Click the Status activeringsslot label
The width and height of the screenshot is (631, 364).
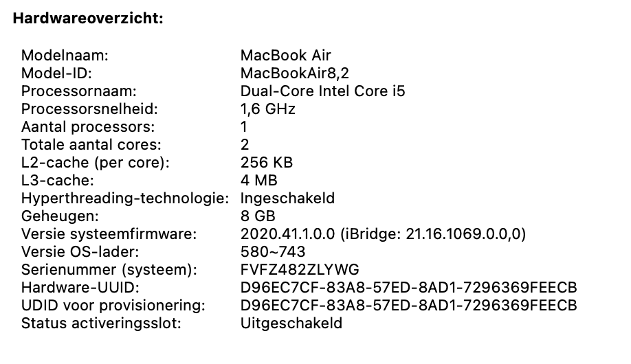[101, 323]
